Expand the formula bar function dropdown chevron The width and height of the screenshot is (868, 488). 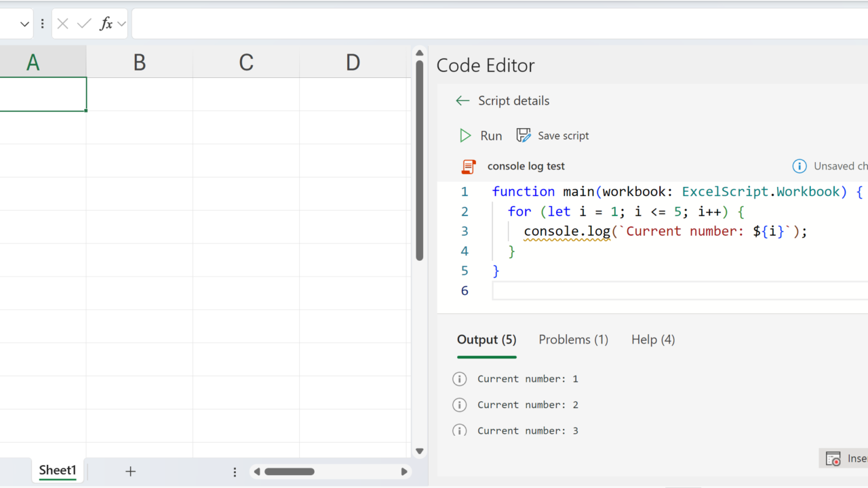(x=122, y=24)
